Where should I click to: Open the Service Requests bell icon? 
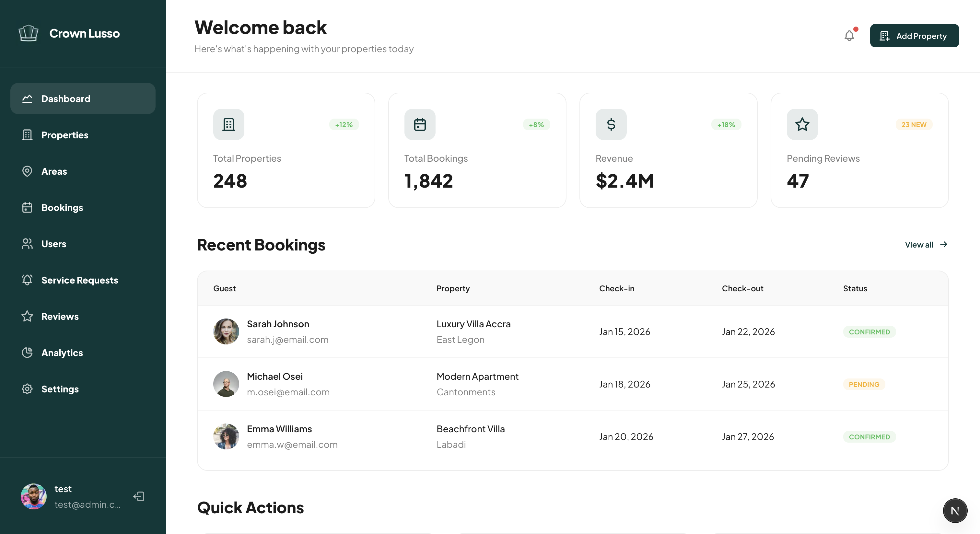click(27, 280)
